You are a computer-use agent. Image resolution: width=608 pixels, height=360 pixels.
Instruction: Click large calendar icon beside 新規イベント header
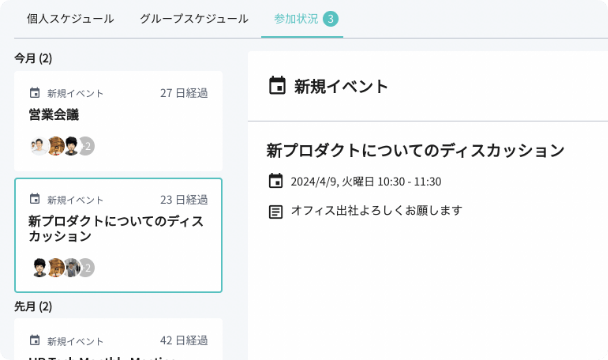277,86
